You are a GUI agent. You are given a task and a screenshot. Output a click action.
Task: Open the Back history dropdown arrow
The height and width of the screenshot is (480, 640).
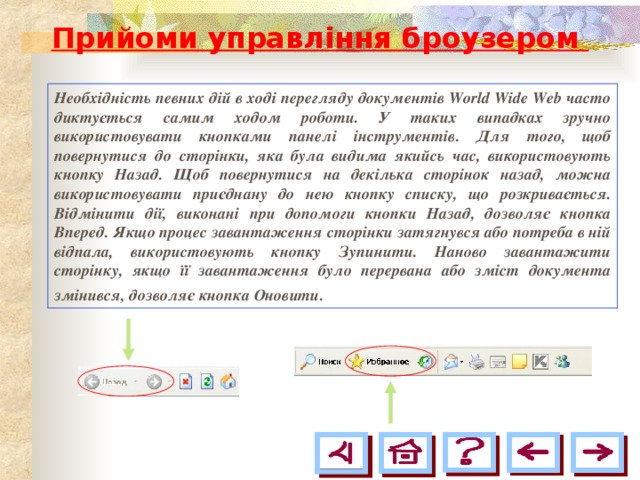point(136,381)
